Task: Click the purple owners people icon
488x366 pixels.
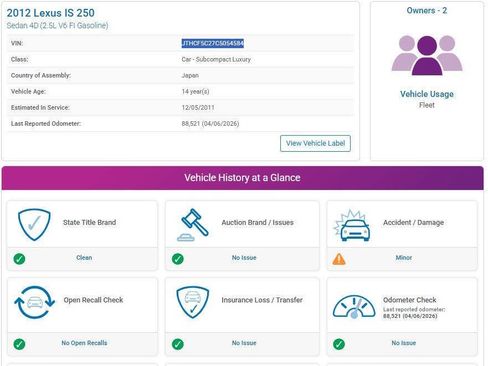Action: pyautogui.click(x=427, y=55)
